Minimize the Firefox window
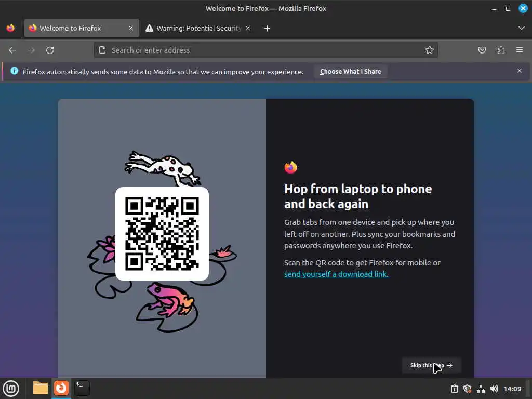Screen dimensions: 532x399 [494, 9]
